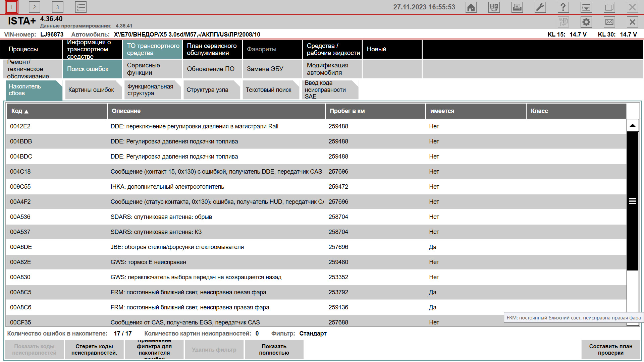
Task: Open help with the question mark icon
Action: point(563,7)
